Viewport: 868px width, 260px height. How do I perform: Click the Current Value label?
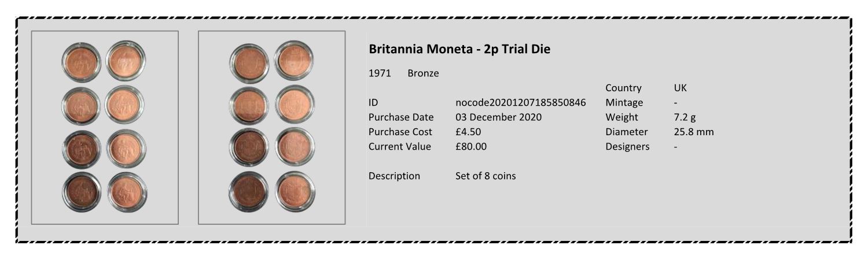tap(400, 146)
